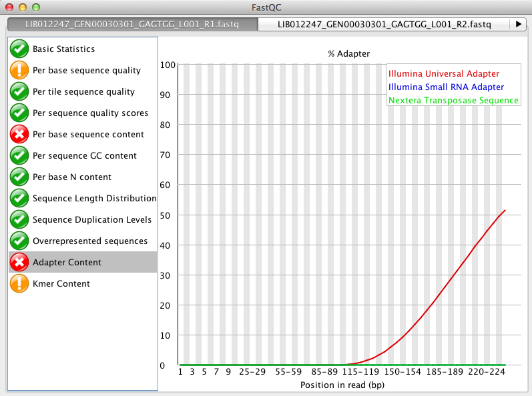The width and height of the screenshot is (532, 396).
Task: Click the 50 y-axis value
Action: [165, 215]
